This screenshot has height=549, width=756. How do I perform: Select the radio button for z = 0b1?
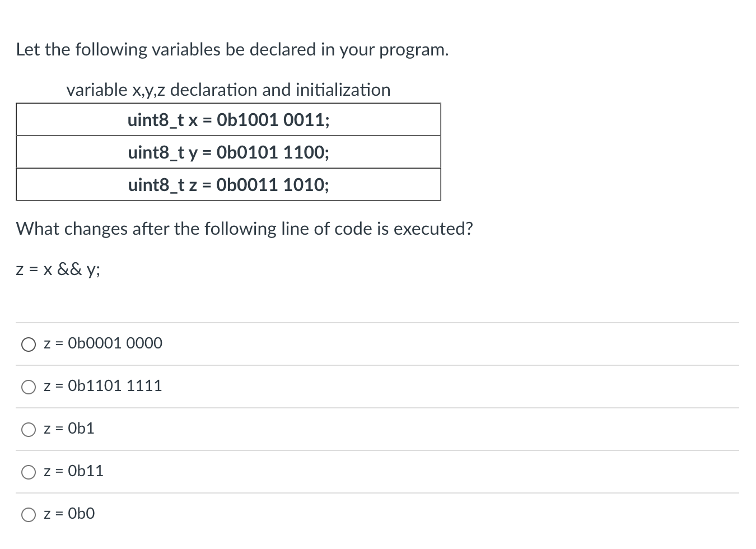click(28, 429)
